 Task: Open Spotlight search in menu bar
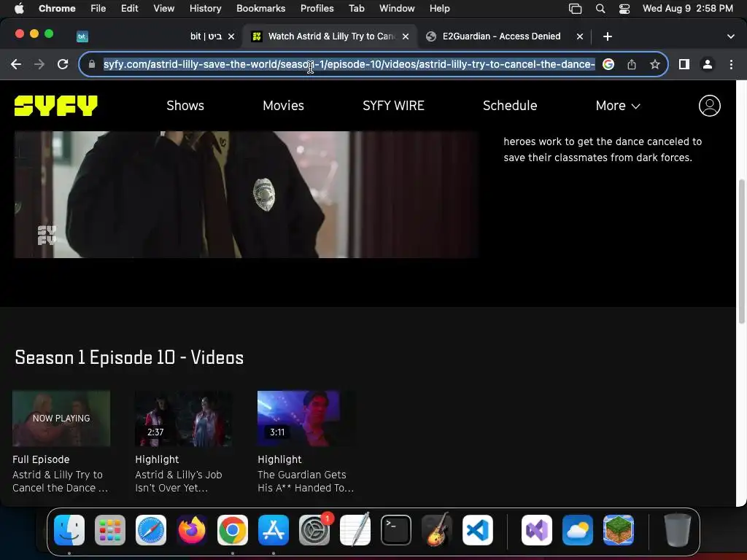tap(600, 9)
